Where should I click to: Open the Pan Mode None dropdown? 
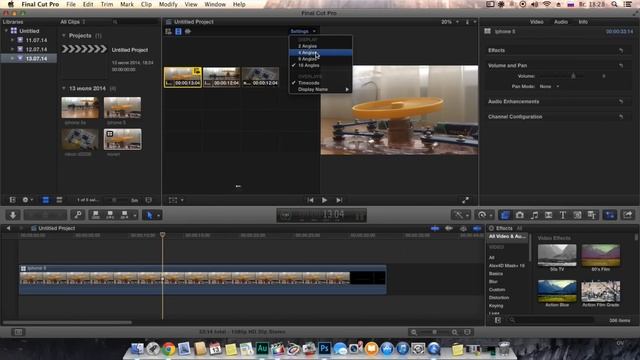point(549,87)
